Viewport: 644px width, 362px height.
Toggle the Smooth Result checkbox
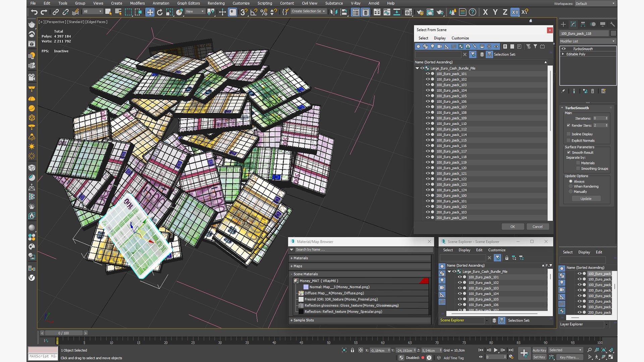click(569, 153)
